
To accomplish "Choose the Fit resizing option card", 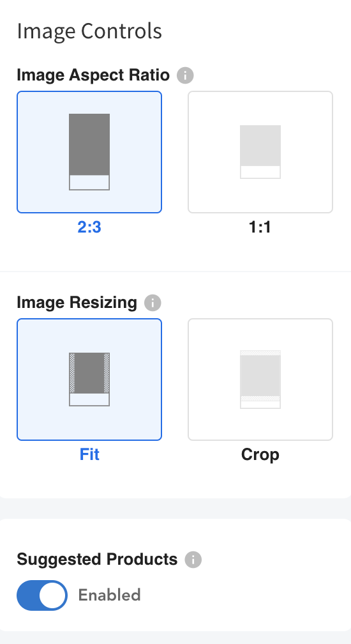I will tap(89, 379).
